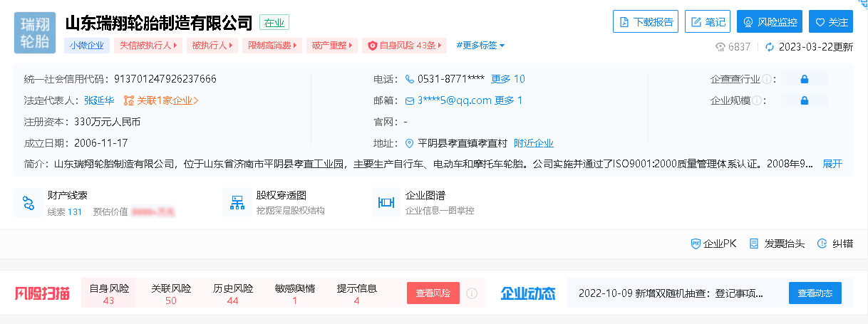868x324 pixels.
Task: Open the 企业图谱 icon
Action: point(386,203)
